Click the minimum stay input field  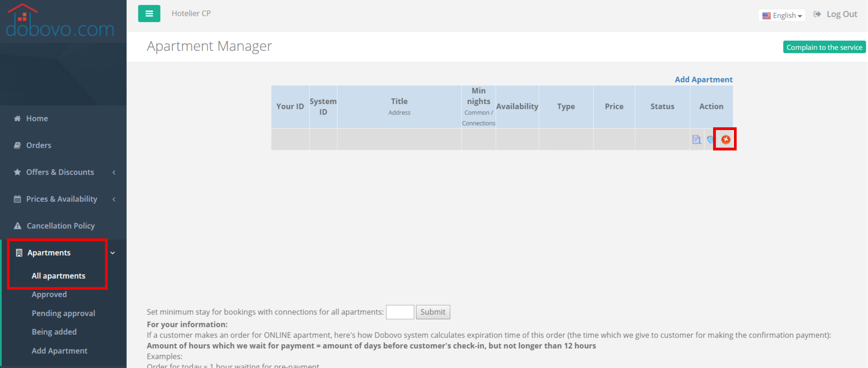[400, 312]
